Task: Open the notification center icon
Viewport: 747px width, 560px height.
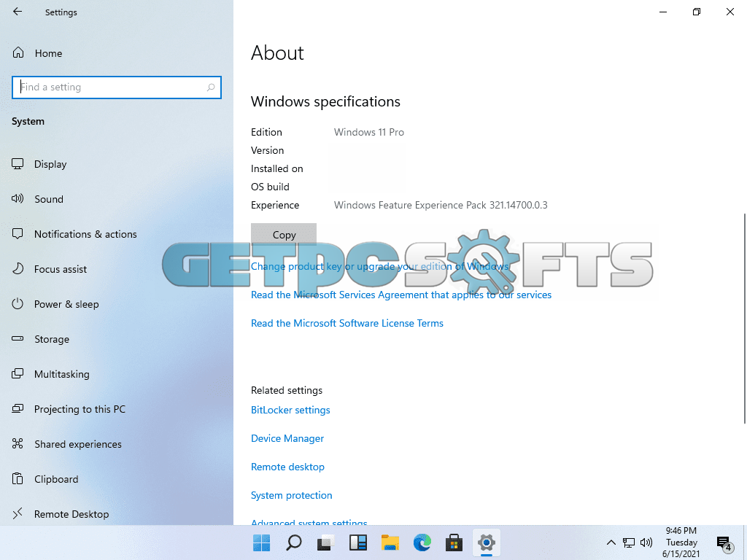Action: click(x=724, y=542)
